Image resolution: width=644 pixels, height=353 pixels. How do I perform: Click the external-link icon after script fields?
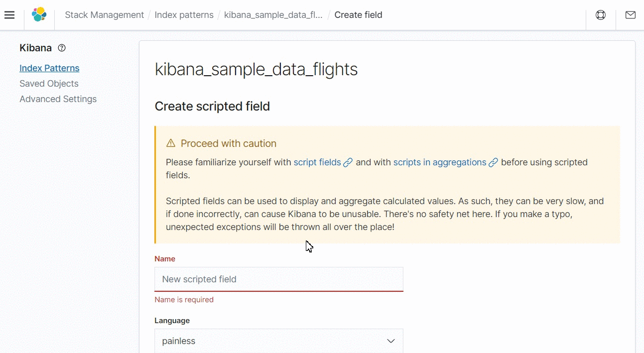click(x=348, y=162)
